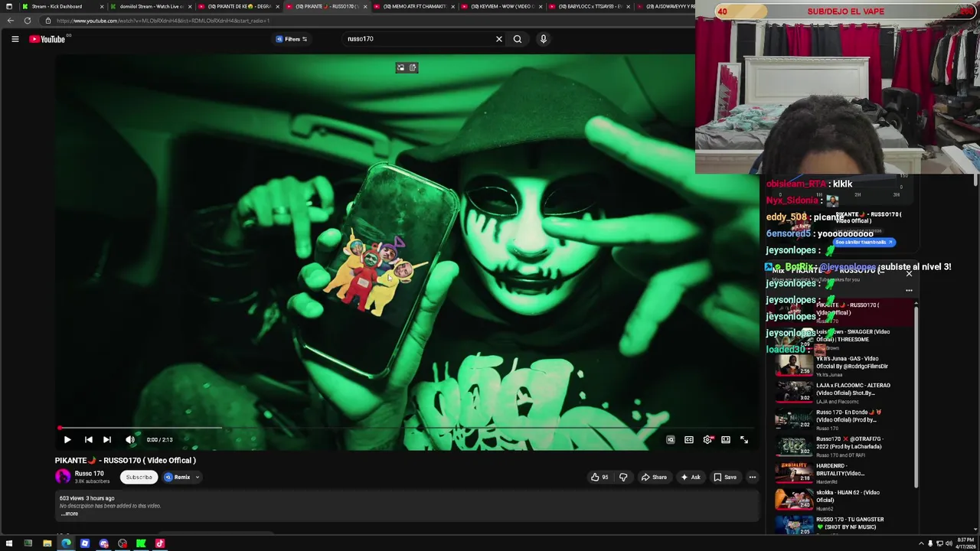Dislike the video with thumbs down
The height and width of the screenshot is (551, 980).
[623, 478]
